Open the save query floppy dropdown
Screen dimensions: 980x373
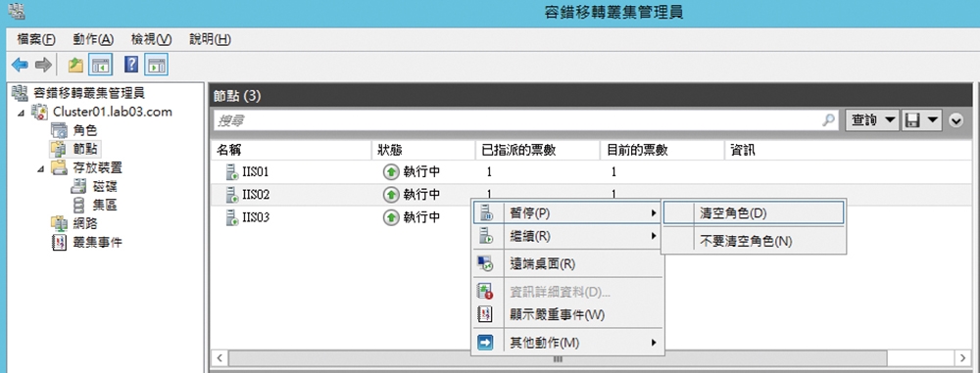coord(921,120)
